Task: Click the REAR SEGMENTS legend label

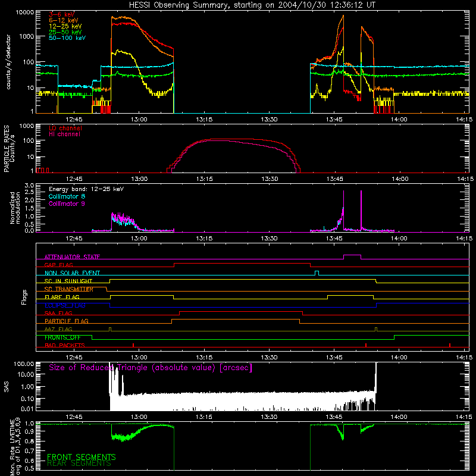Action: [x=79, y=464]
